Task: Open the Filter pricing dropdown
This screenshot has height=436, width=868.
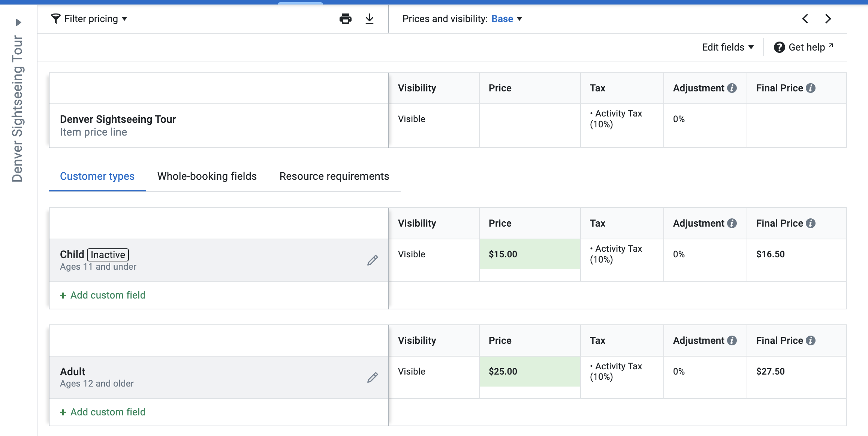Action: (x=89, y=19)
